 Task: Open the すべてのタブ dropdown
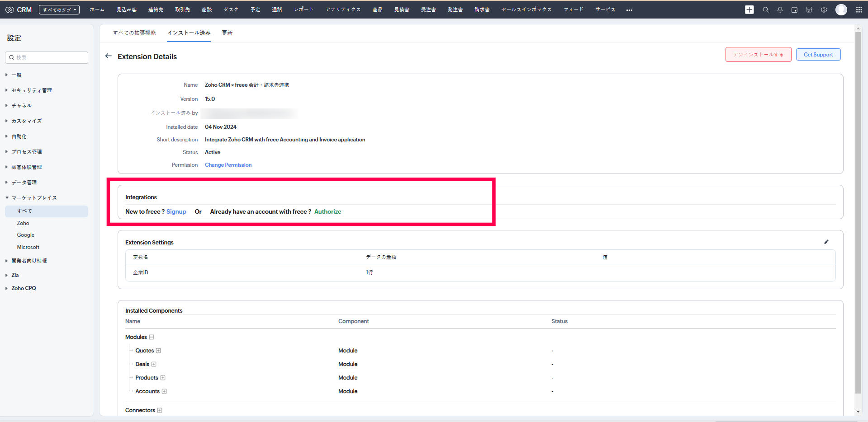(59, 9)
